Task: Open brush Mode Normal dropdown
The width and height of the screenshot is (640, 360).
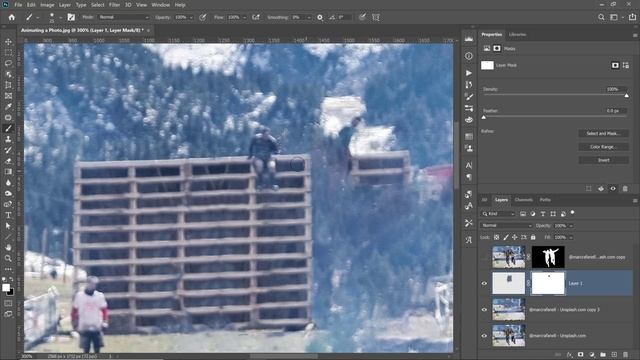Action: point(123,17)
